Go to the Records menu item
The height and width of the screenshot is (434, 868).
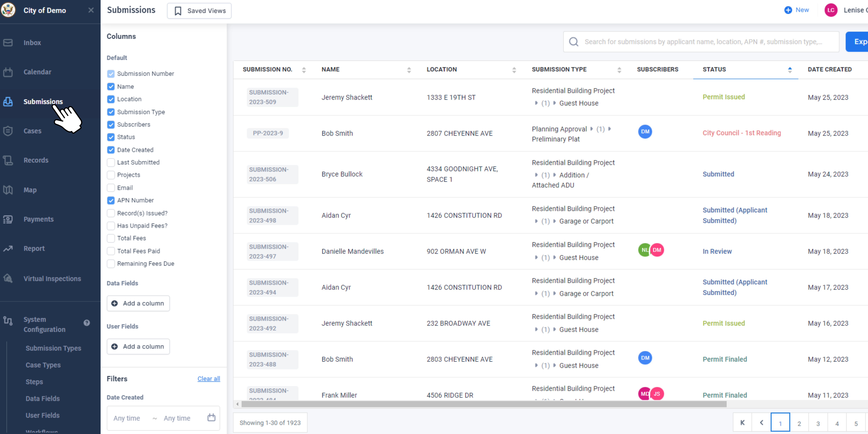(x=36, y=160)
